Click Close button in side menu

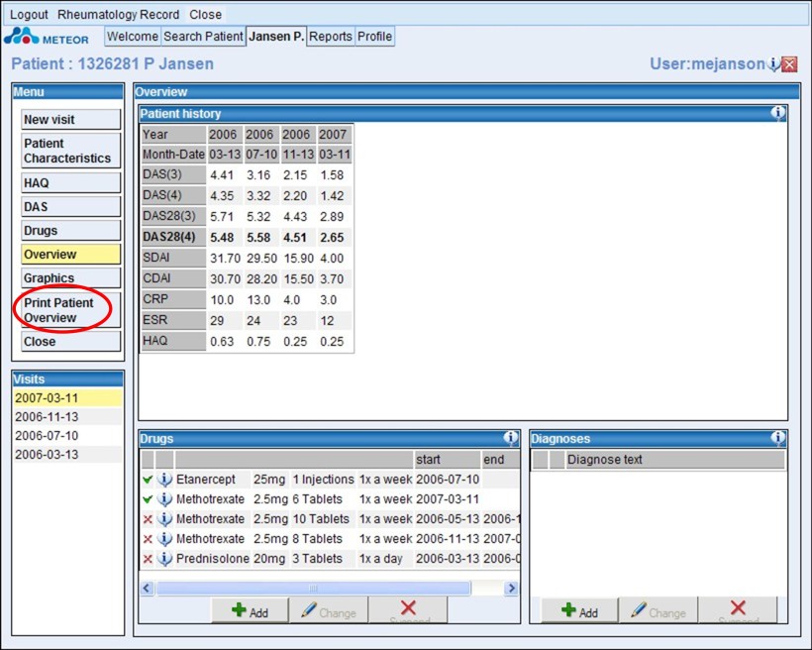(x=71, y=342)
